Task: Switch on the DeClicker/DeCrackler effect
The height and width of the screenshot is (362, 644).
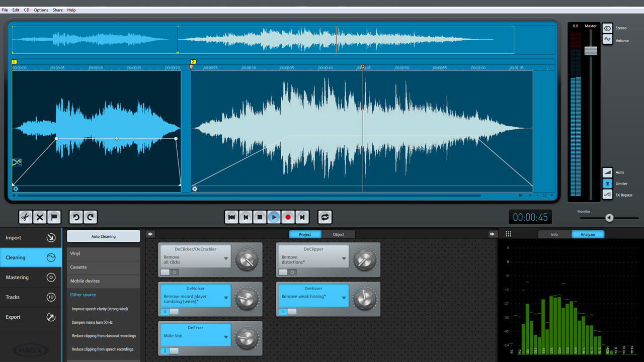Action: click(x=169, y=272)
